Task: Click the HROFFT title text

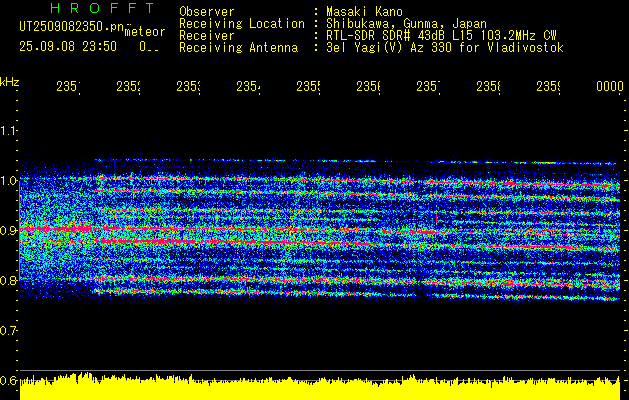Action: click(102, 8)
